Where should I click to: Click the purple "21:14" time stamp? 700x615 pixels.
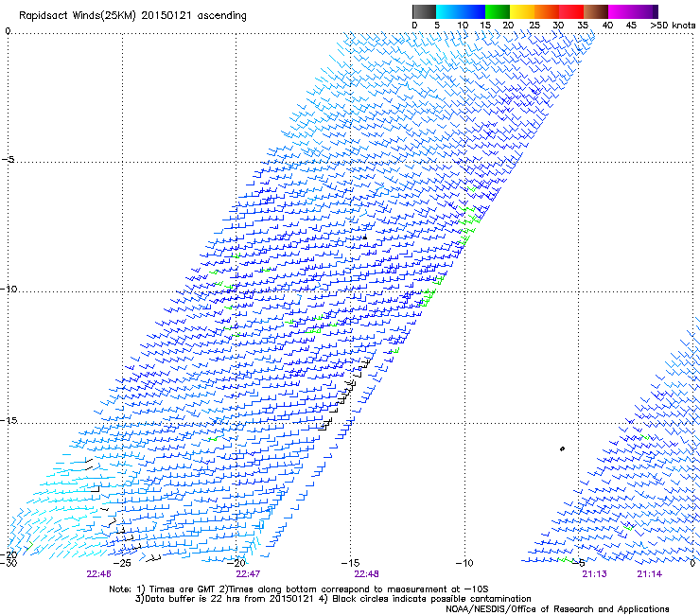(x=650, y=574)
